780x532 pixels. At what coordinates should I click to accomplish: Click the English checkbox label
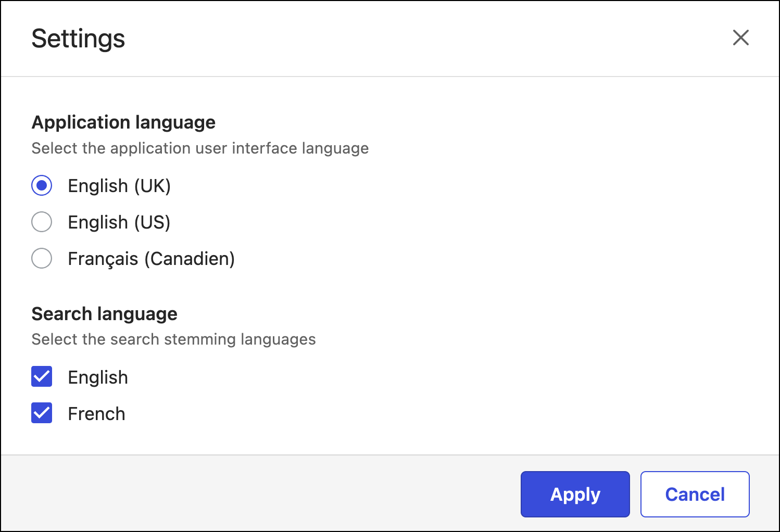coord(97,377)
